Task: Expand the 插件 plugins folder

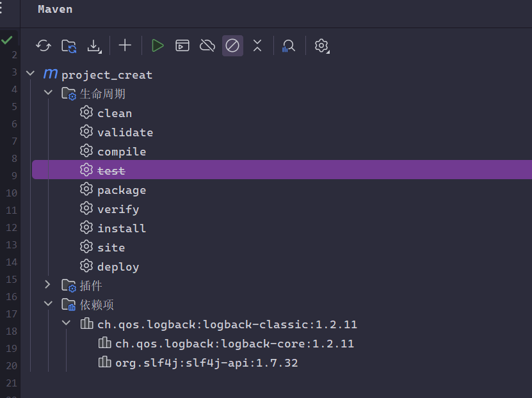Action: tap(47, 285)
